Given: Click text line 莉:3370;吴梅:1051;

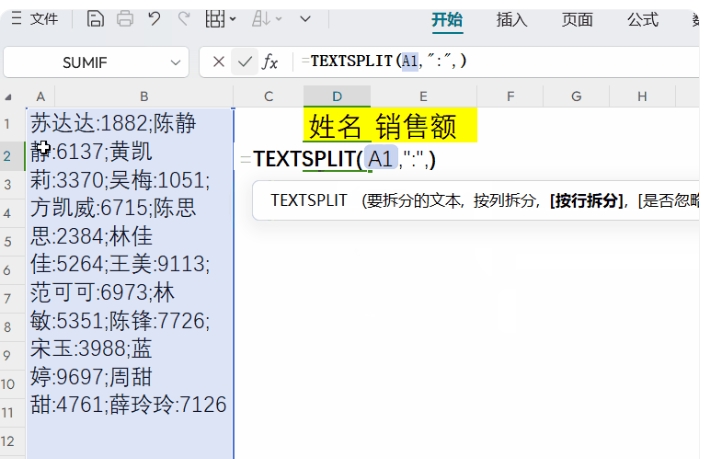Looking at the screenshot, I should click(120, 181).
